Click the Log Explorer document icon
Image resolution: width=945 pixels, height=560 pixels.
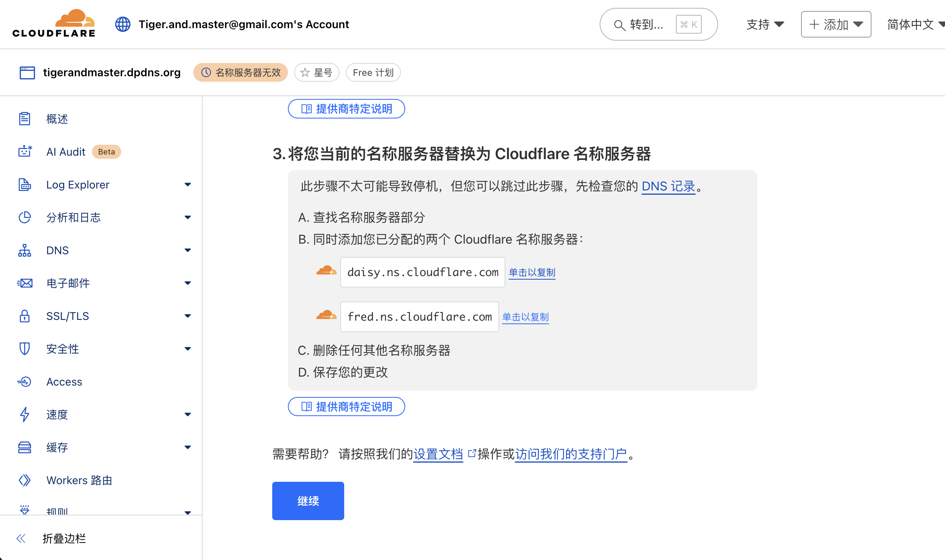pos(25,184)
